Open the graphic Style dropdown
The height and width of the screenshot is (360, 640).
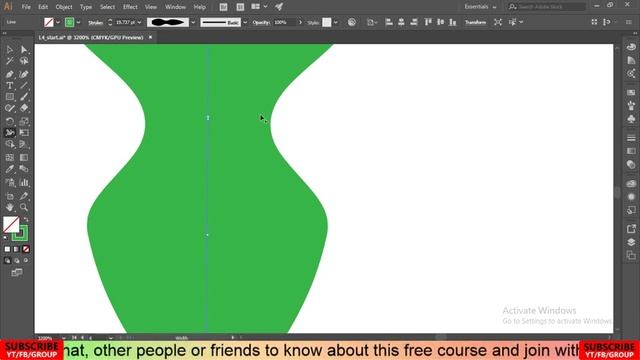pyautogui.click(x=336, y=22)
